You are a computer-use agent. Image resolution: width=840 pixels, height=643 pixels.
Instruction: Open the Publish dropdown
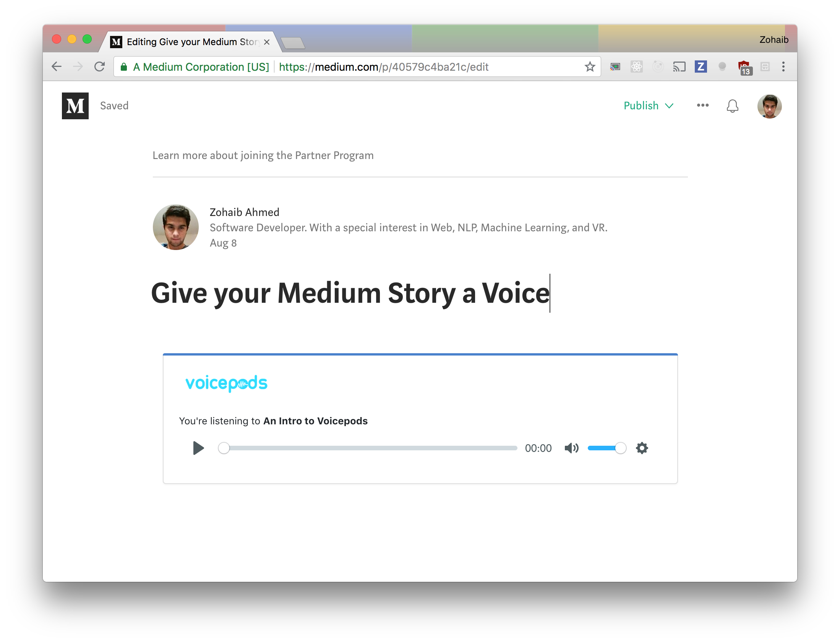coord(649,106)
